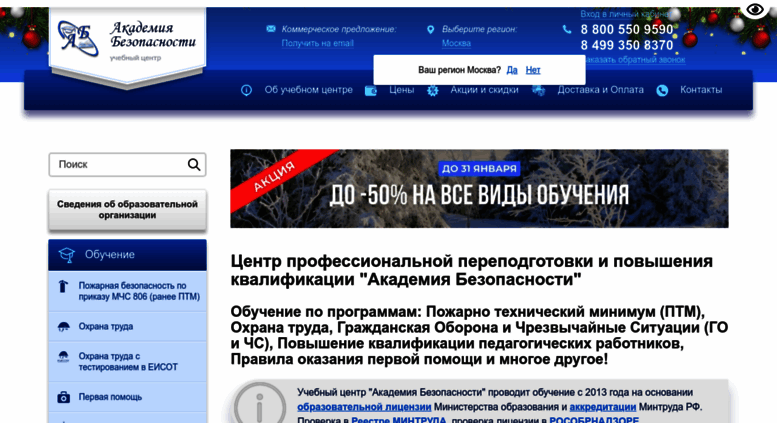The height and width of the screenshot is (423, 777).
Task: Click the snowflake icon next to Акции и скидки
Action: (x=433, y=91)
